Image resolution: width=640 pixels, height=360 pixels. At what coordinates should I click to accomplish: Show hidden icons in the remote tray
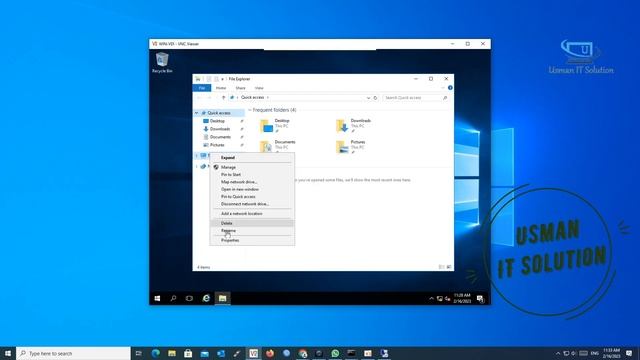click(x=431, y=299)
